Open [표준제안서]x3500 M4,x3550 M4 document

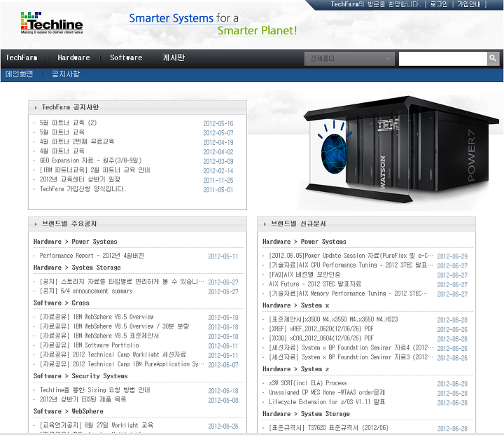(333, 319)
